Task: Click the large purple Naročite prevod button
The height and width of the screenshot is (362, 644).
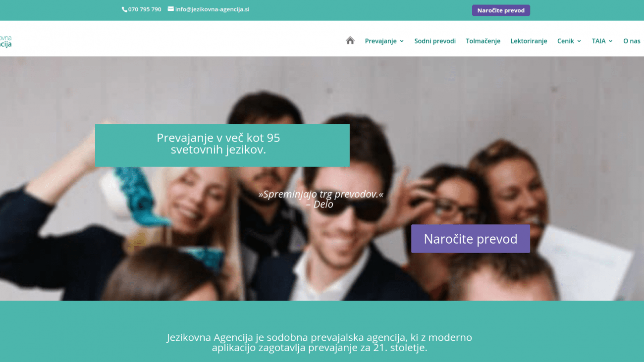Action: (x=471, y=239)
